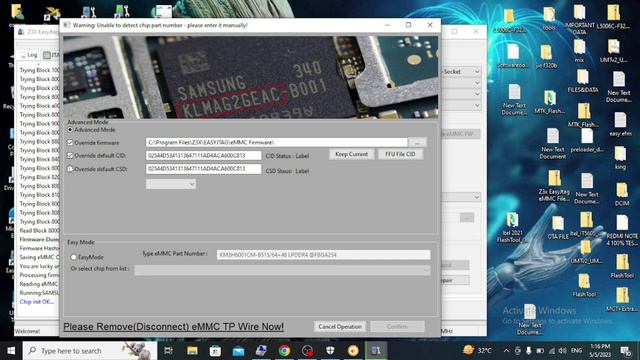Open the FILES&DATA desktop folder

coord(583,81)
